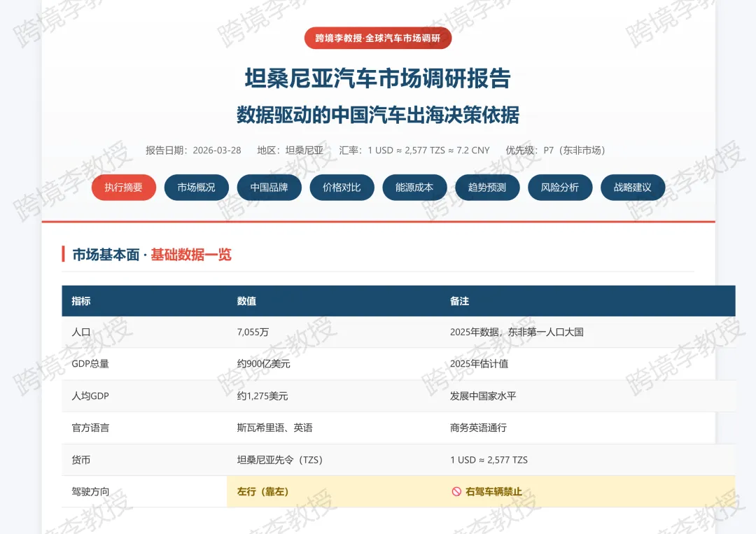
Task: Click the 商务英语通行 note
Action: [478, 428]
